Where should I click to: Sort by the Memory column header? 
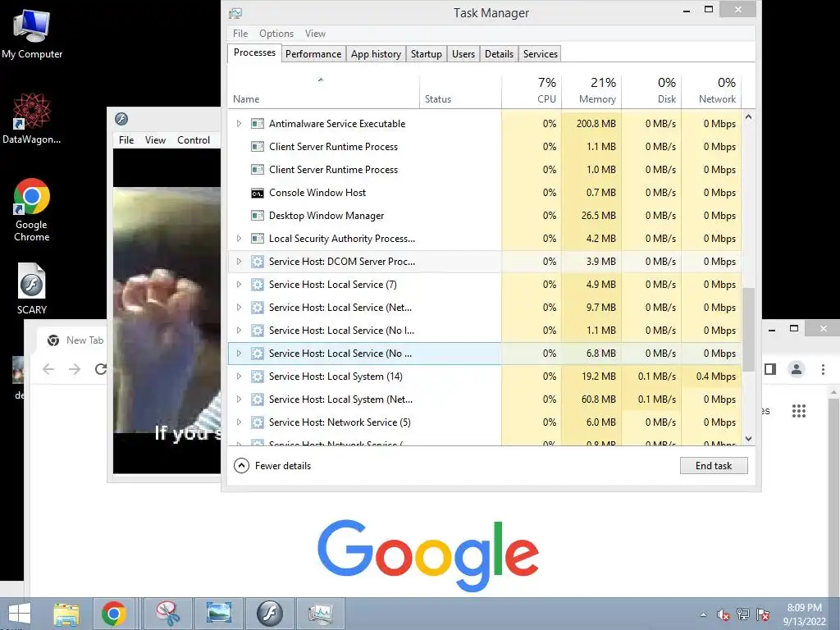pyautogui.click(x=591, y=91)
